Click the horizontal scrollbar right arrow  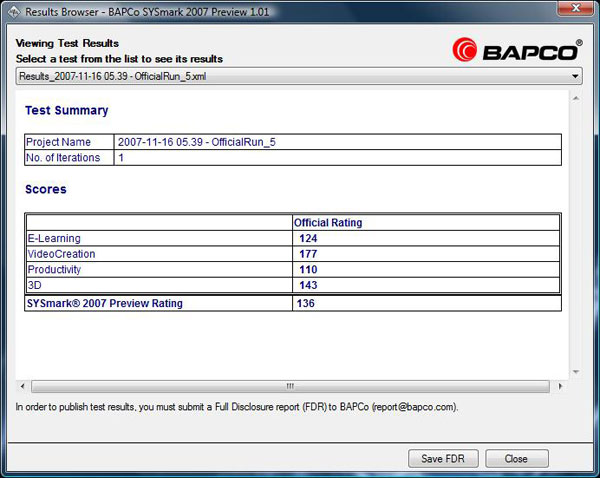(561, 386)
